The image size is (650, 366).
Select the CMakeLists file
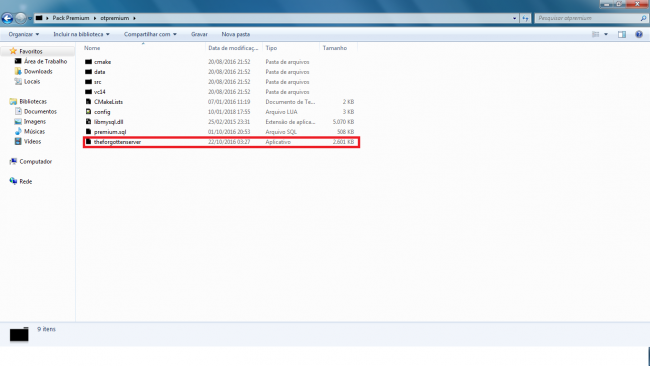(x=108, y=102)
